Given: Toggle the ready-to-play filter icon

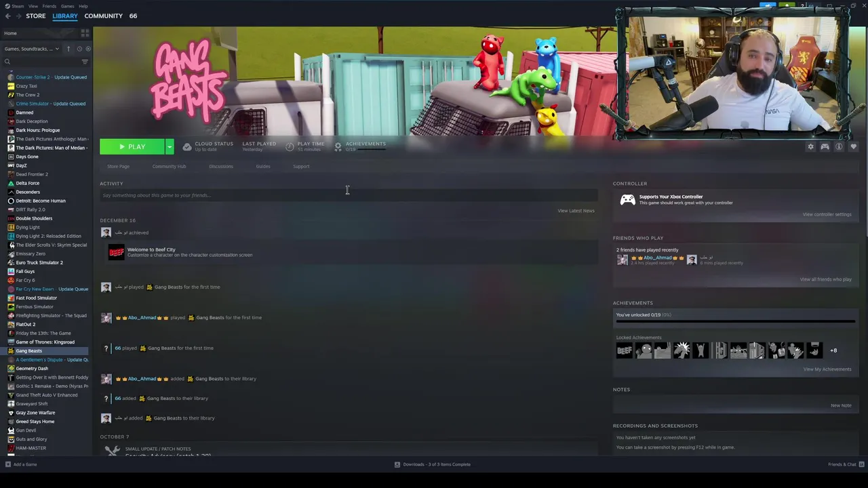Looking at the screenshot, I should 87,49.
